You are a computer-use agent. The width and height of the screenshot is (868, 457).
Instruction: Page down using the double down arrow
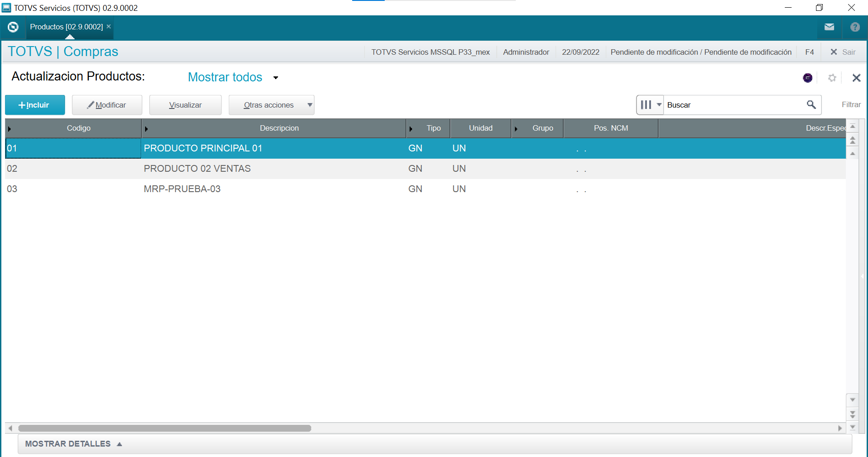click(x=853, y=414)
